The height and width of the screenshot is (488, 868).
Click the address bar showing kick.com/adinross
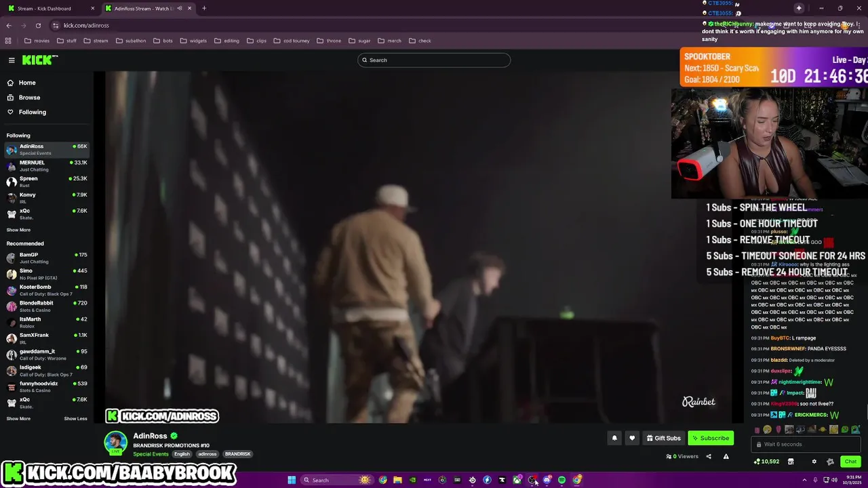pyautogui.click(x=86, y=25)
